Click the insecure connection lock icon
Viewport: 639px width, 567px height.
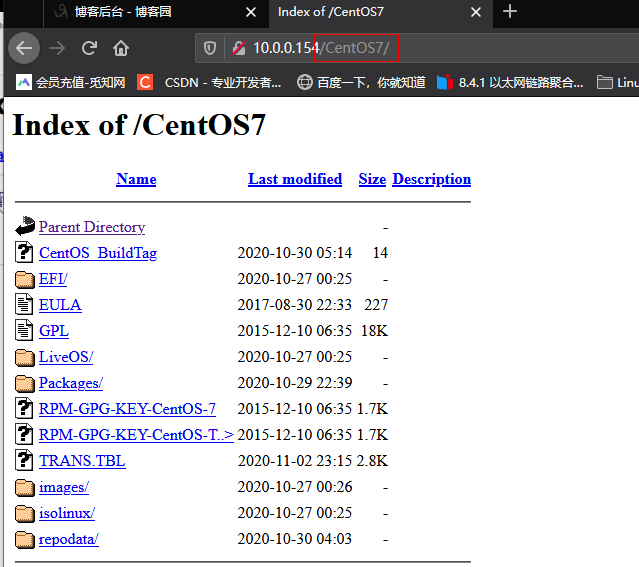(x=239, y=48)
